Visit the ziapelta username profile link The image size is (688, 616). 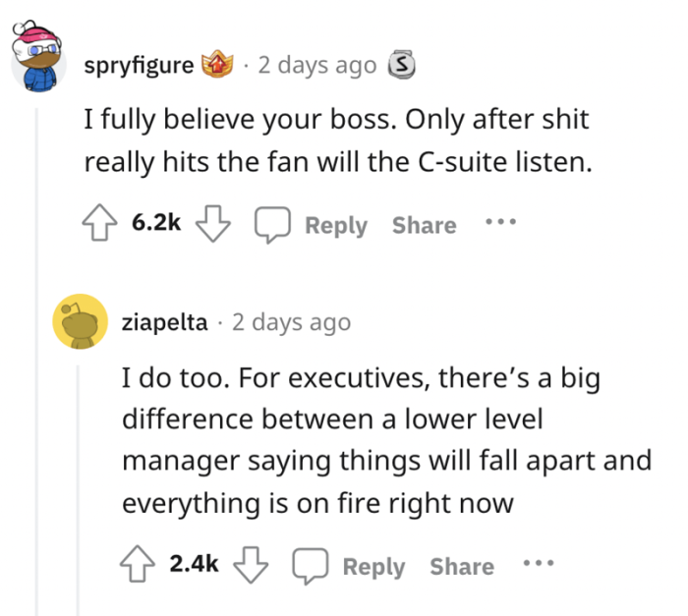[x=164, y=321]
